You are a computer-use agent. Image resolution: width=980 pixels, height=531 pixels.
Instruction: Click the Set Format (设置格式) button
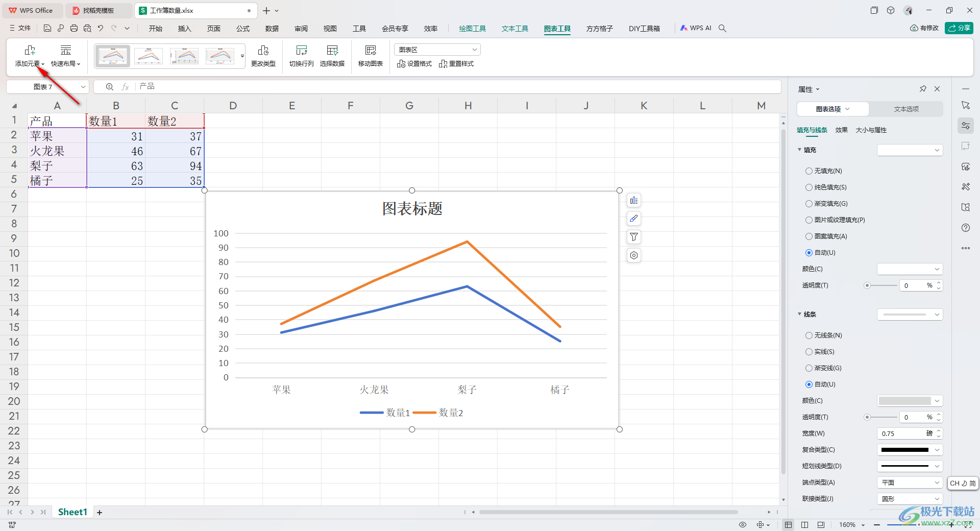click(414, 64)
